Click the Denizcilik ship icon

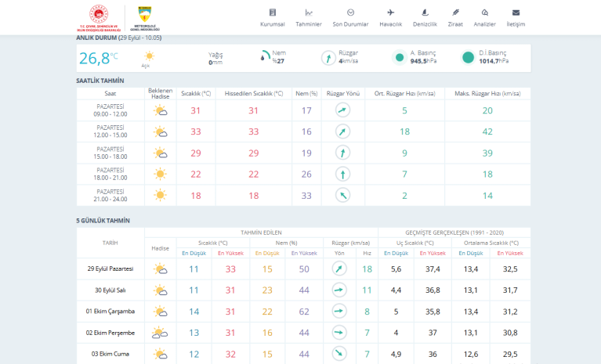pos(425,13)
